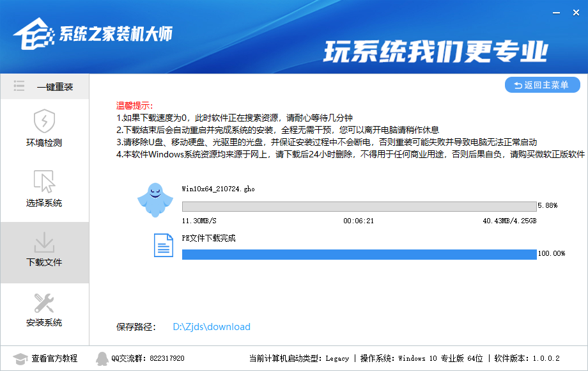
Task: Click downloaded size 40.43MB/4.25GB
Action: click(509, 221)
